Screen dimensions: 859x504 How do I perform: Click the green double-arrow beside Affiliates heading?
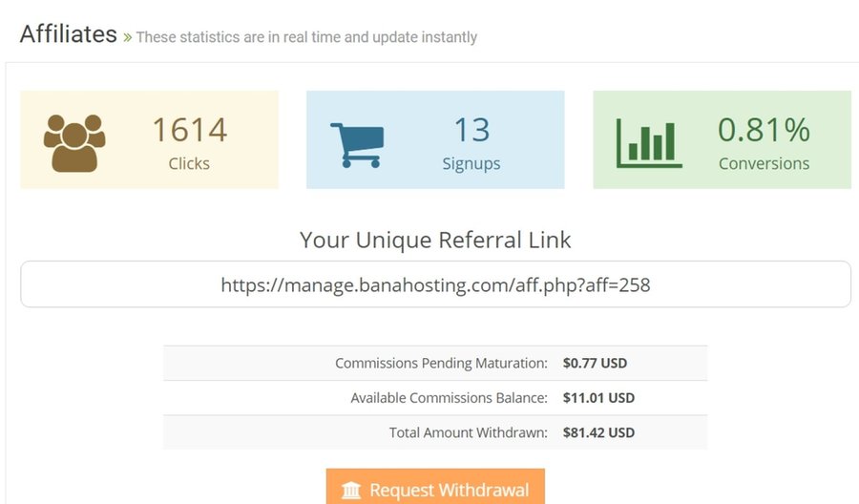point(126,37)
